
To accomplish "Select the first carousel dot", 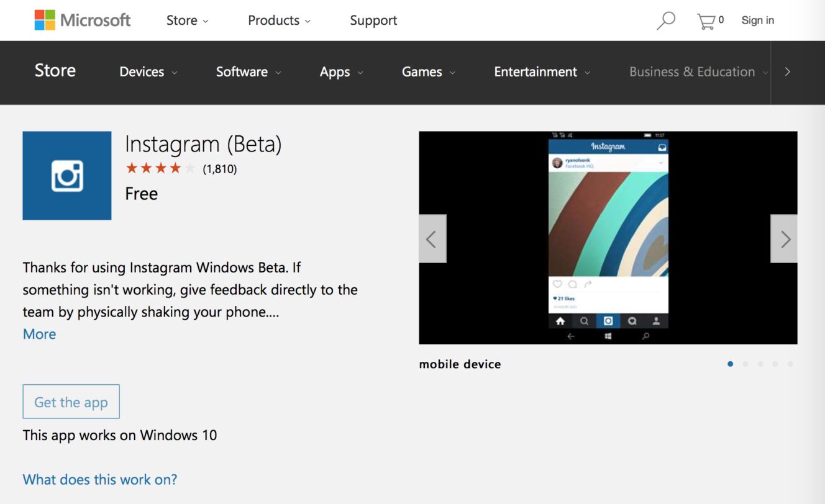I will pyautogui.click(x=731, y=364).
